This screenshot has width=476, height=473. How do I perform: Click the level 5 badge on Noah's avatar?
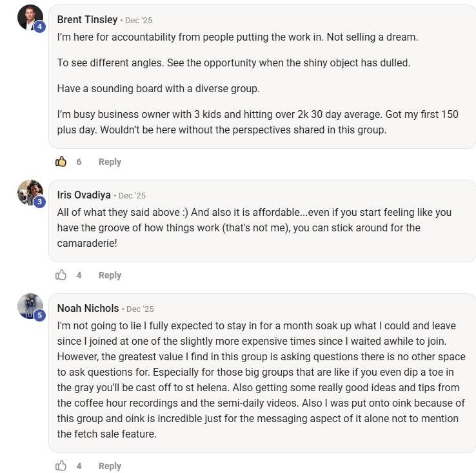coord(40,315)
